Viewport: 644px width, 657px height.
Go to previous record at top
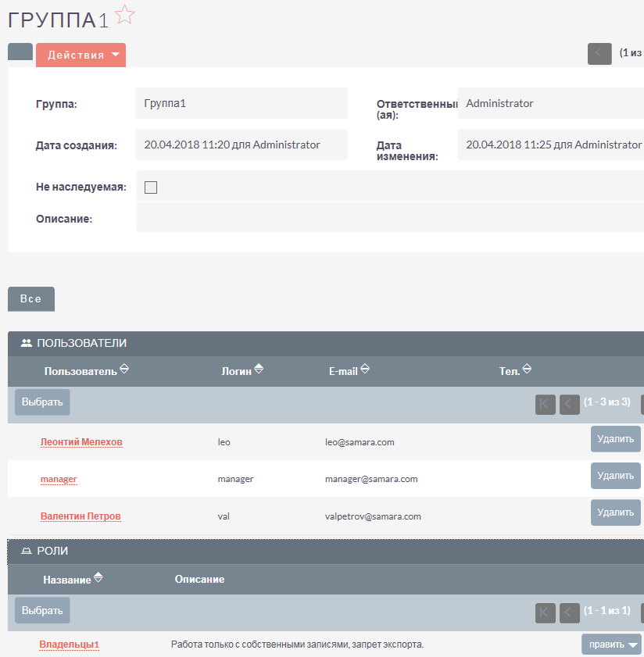point(599,54)
